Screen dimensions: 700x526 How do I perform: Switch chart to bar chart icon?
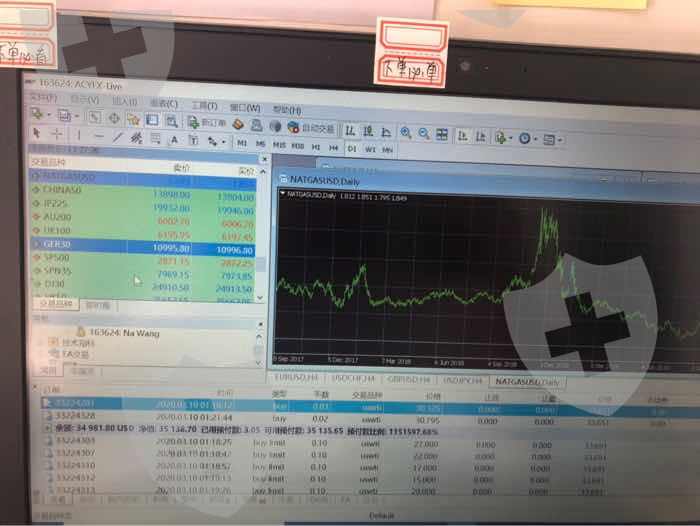pos(350,130)
